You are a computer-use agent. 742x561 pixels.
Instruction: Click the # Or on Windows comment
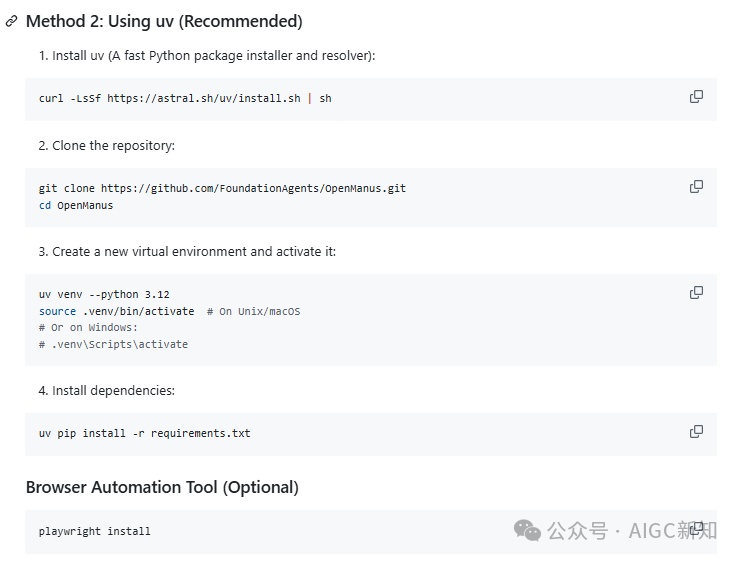[88, 327]
